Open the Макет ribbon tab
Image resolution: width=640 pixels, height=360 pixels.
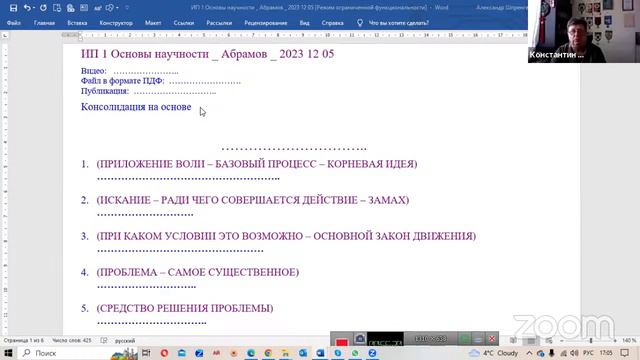pyautogui.click(x=153, y=23)
